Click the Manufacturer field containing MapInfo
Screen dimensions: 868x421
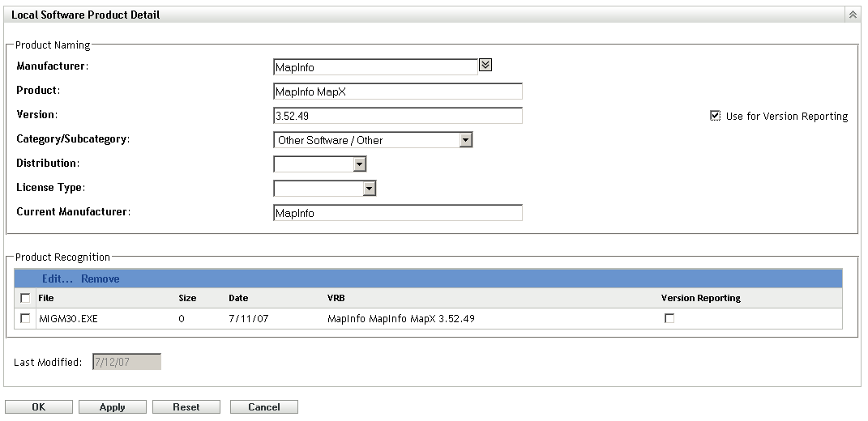pyautogui.click(x=375, y=67)
